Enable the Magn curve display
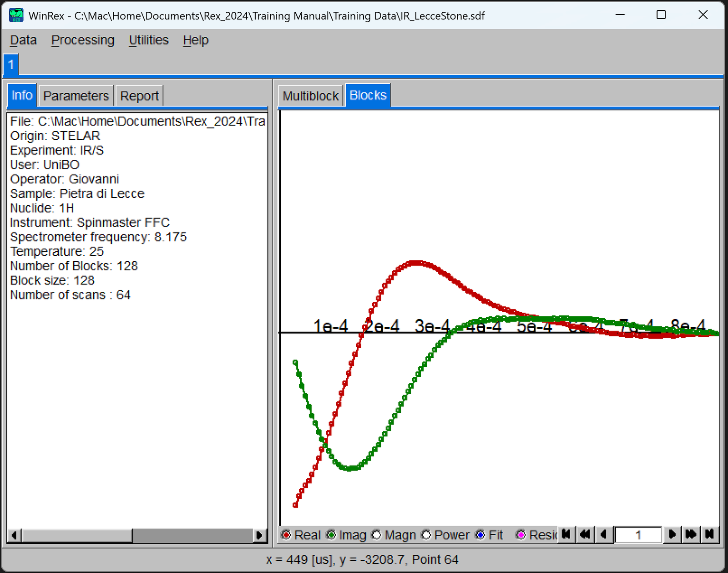Image resolution: width=728 pixels, height=573 pixels. coord(376,535)
